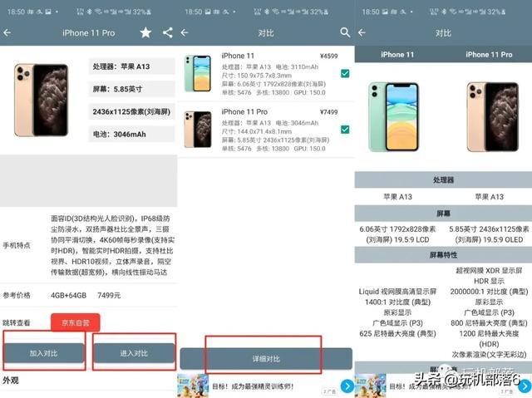Tap the 处理器 section header in comparison
The height and width of the screenshot is (398, 532).
(x=443, y=179)
